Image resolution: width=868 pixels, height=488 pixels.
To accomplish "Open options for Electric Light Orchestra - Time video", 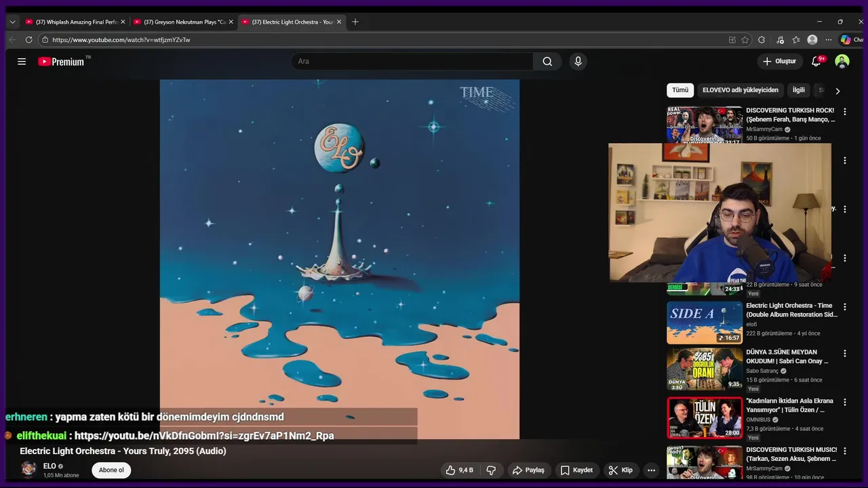I will 845,307.
